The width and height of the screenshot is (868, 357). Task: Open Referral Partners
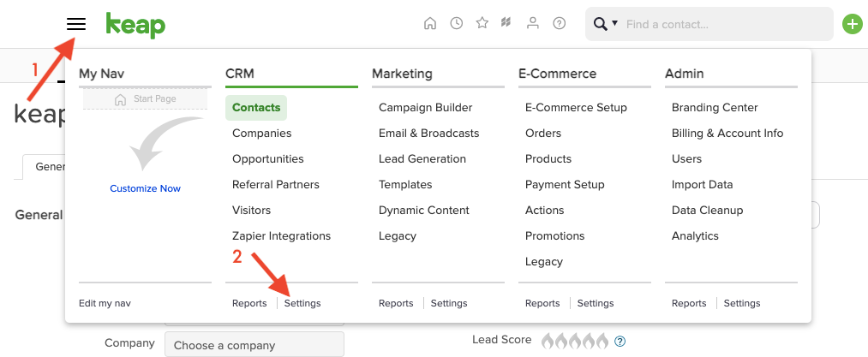(276, 184)
